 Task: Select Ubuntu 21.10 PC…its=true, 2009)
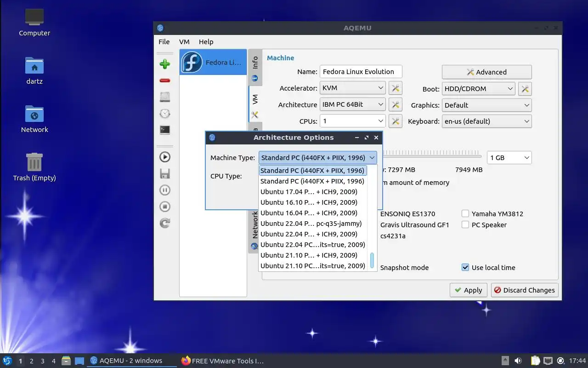point(313,266)
